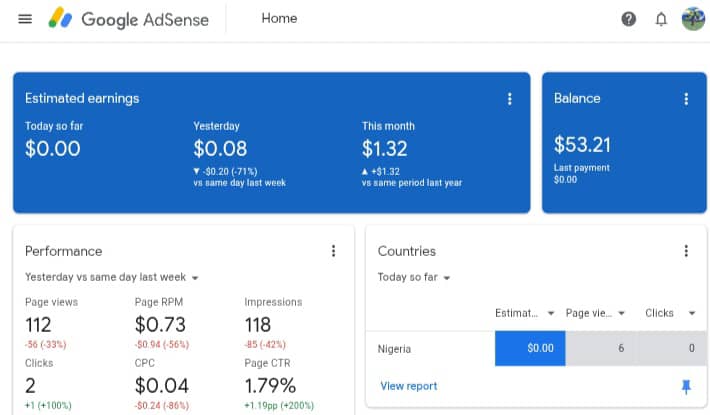Open the notifications bell
The image size is (710, 415).
click(x=661, y=19)
